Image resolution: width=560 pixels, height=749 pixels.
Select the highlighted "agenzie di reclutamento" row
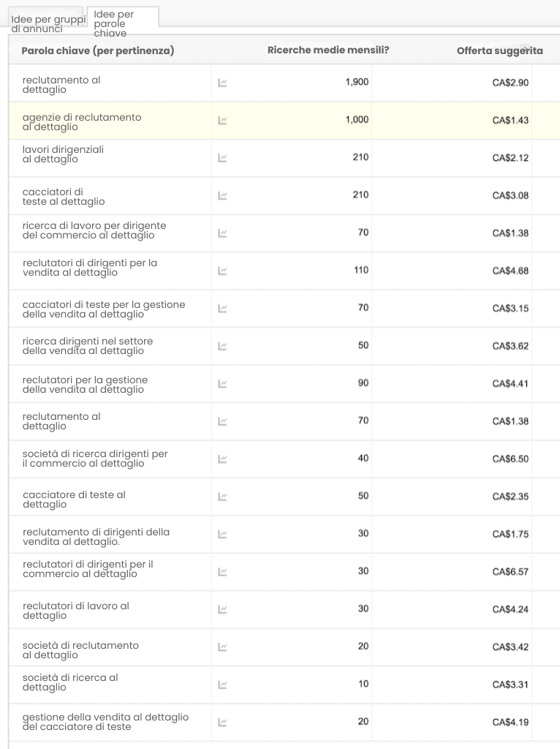82,121
